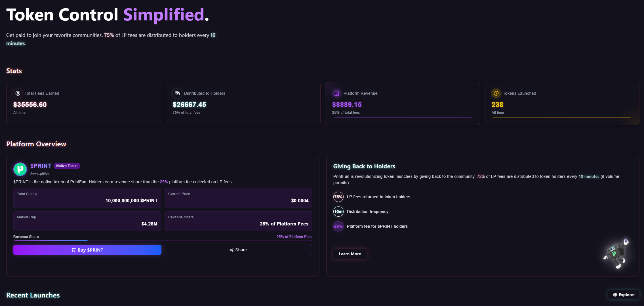
Task: Share the $PRINT token
Action: [238, 250]
